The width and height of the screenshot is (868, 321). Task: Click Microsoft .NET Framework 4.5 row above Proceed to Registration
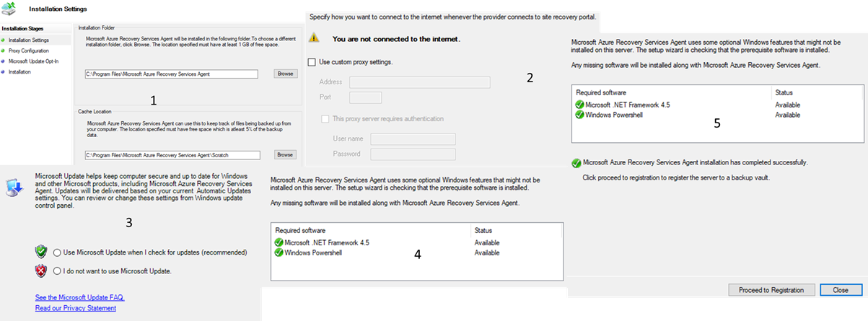click(x=626, y=105)
